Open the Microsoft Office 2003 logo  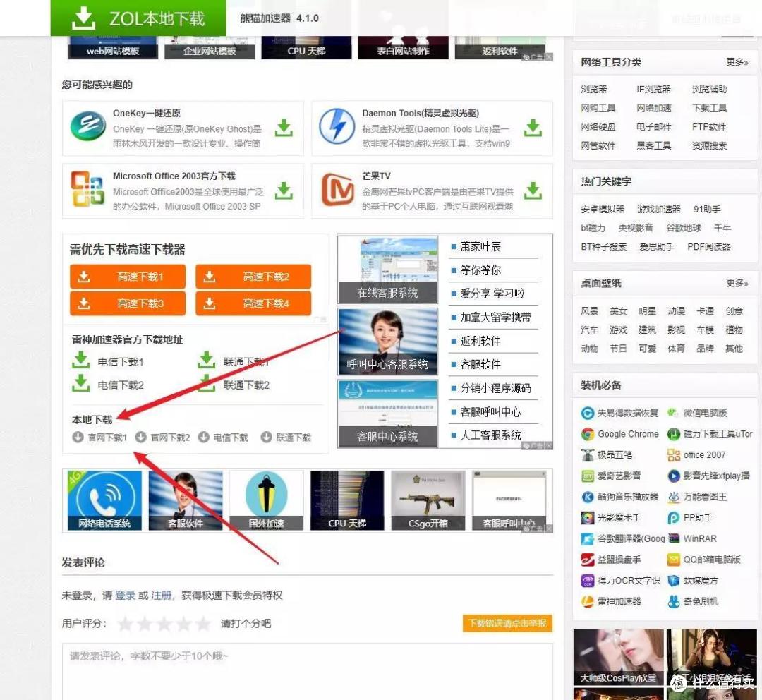(87, 189)
